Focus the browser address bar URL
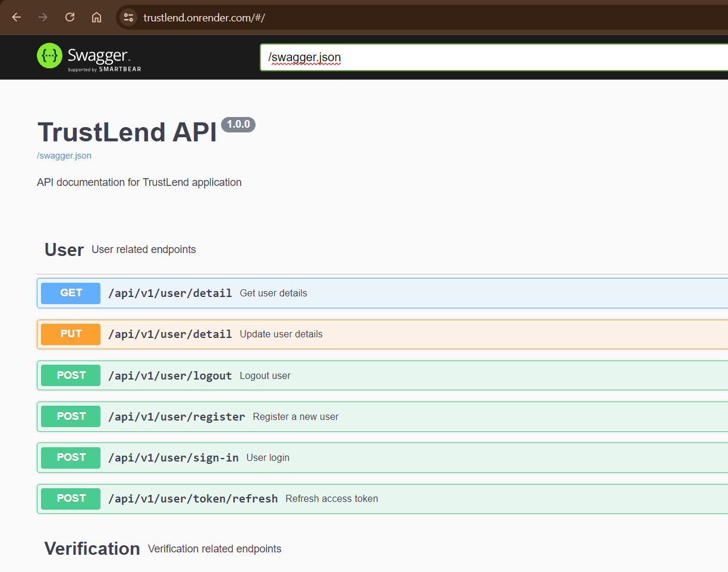The image size is (728, 572). 204,17
